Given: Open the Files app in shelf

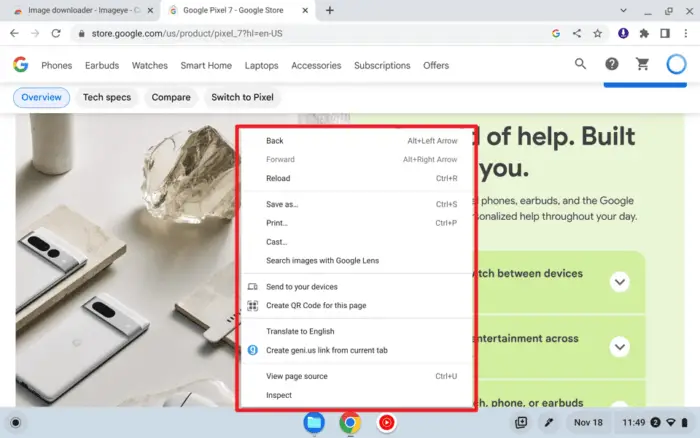Looking at the screenshot, I should 314,422.
